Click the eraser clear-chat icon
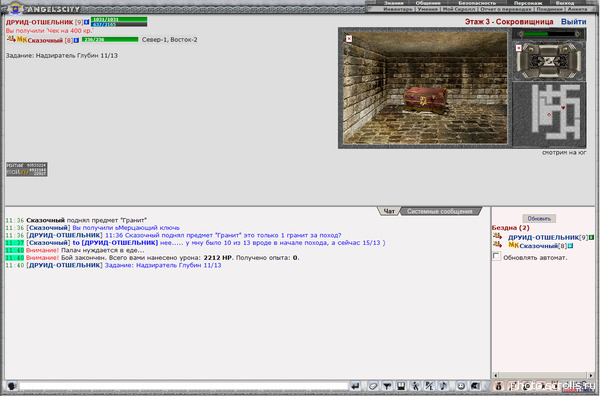The image size is (600, 396). (x=373, y=386)
